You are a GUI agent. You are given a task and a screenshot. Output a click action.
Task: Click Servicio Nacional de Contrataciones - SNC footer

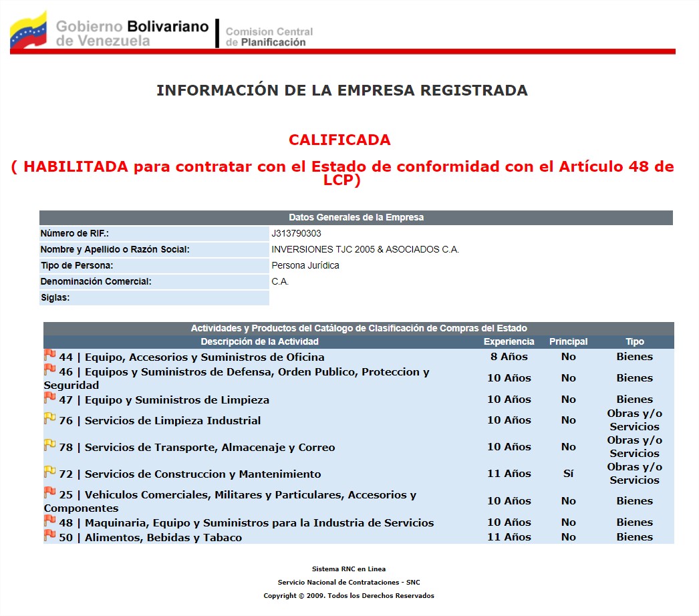(x=349, y=583)
